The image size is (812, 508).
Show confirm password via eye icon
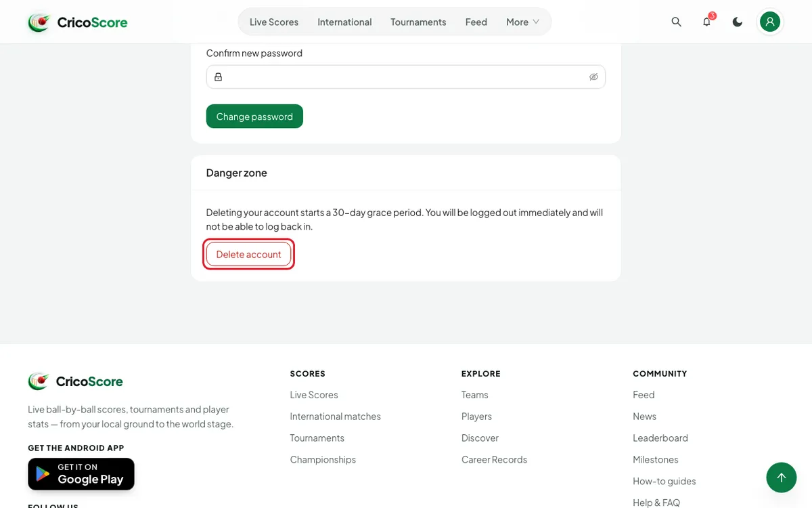(593, 77)
